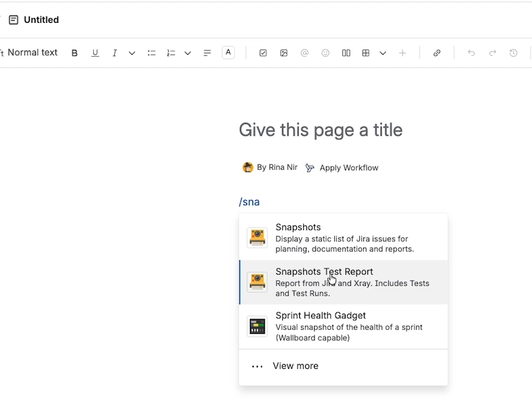
Task: Click the Untitled page name
Action: click(x=41, y=20)
